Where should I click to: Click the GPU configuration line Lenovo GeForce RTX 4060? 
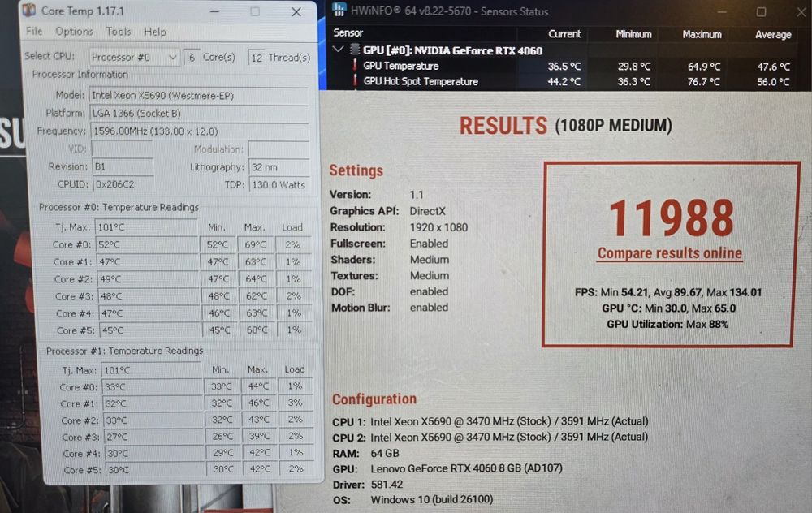[x=466, y=468]
